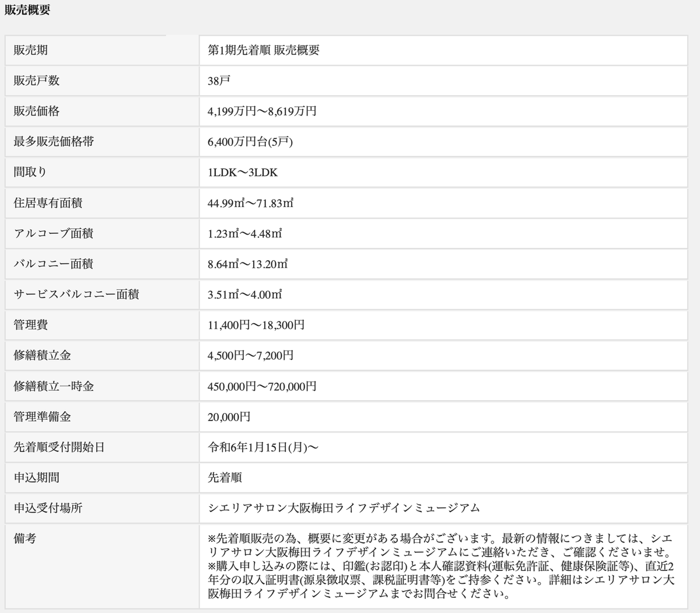Click the value 4,500円〜7,200円
Viewport: 700px width, 613px height.
click(x=251, y=355)
